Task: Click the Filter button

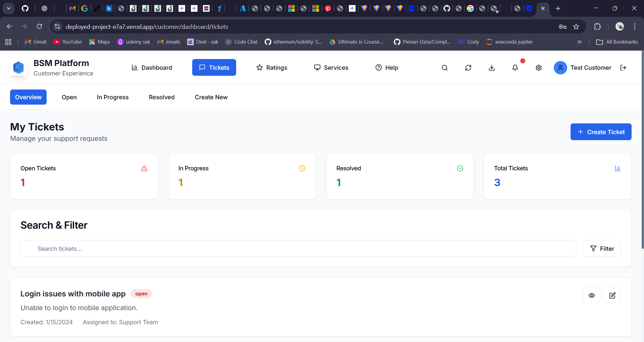Action: click(602, 248)
